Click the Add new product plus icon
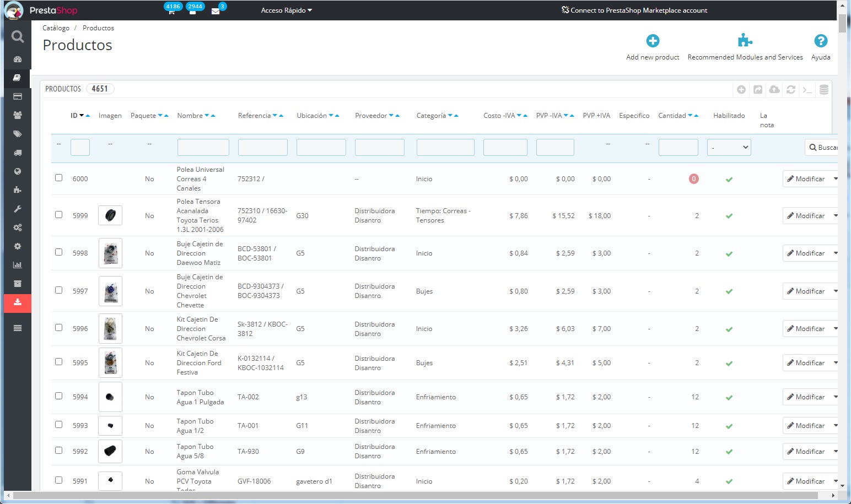Image resolution: width=851 pixels, height=504 pixels. [653, 41]
